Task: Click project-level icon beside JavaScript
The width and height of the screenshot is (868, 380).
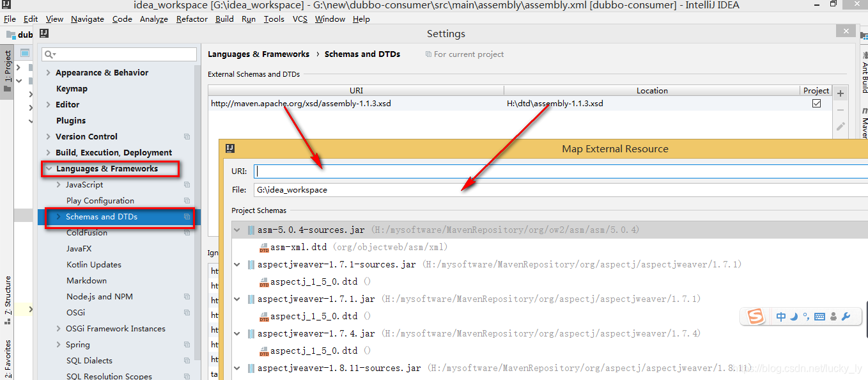Action: [x=187, y=185]
